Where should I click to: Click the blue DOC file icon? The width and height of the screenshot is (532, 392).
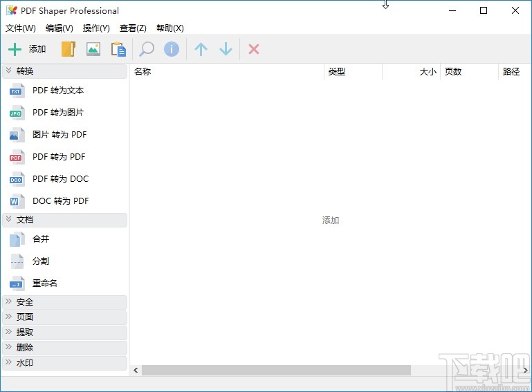click(x=17, y=178)
